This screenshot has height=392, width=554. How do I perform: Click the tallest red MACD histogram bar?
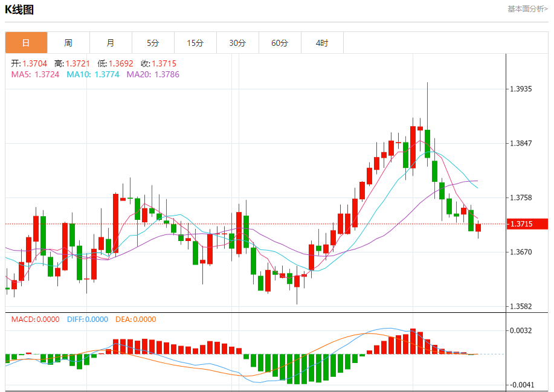[x=413, y=341]
